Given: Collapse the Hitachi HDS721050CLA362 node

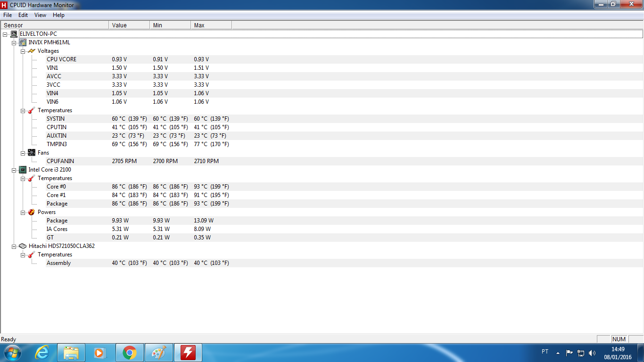Looking at the screenshot, I should (x=14, y=246).
